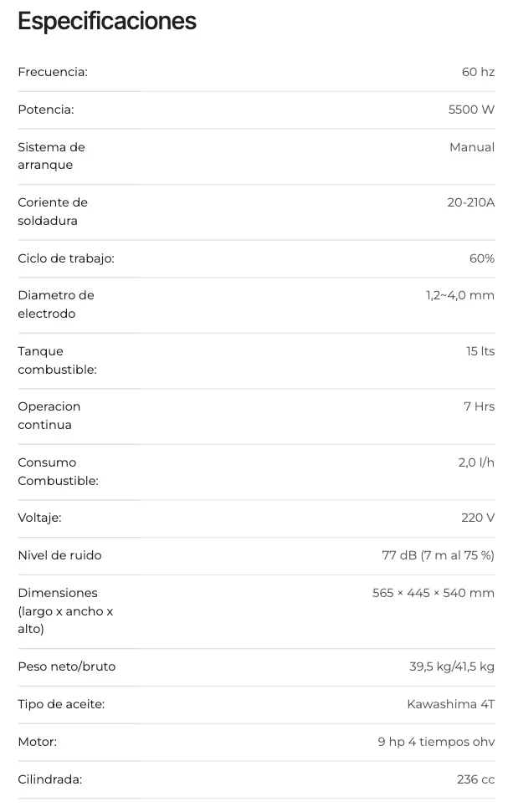Click the Sistema de arranque label
The image size is (513, 812).
pos(51,156)
